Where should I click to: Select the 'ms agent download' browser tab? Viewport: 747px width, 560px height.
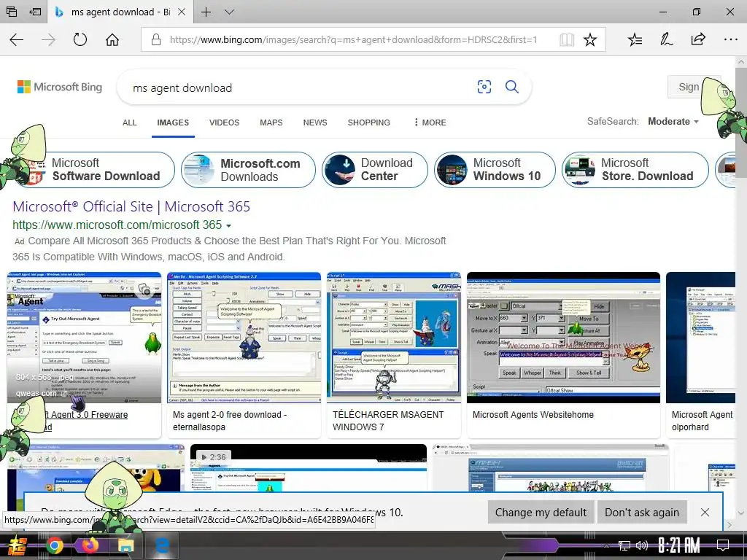click(x=120, y=12)
